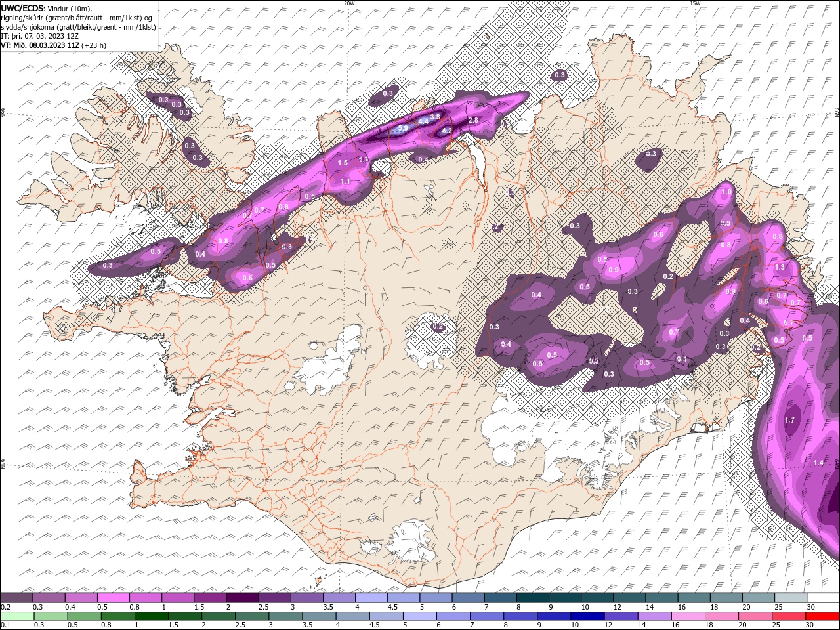The image size is (840, 630).
Task: Click the '15W' longitude label at the top
Action: [695, 3]
